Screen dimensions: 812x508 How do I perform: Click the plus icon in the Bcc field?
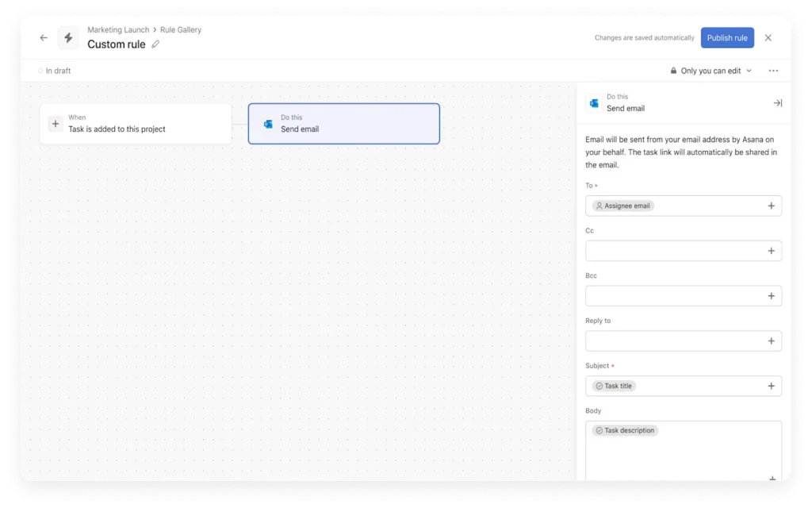770,295
